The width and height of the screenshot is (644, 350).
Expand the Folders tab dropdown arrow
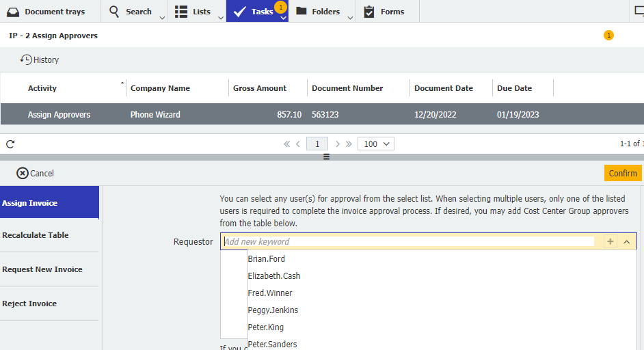pyautogui.click(x=350, y=18)
